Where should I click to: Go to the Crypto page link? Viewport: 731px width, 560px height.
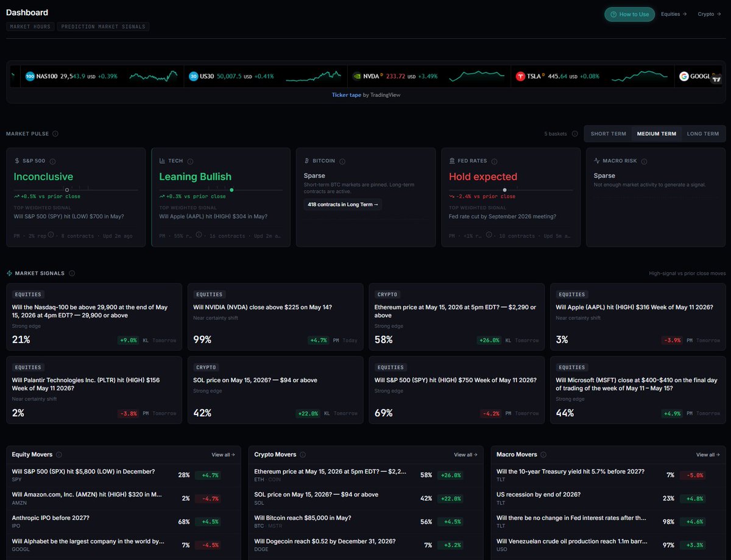(710, 14)
